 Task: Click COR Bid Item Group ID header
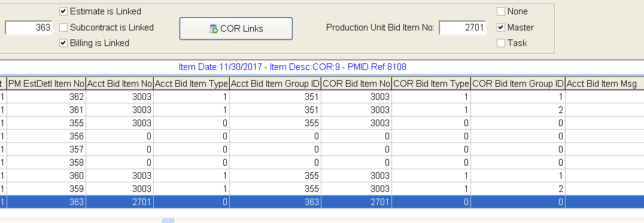(518, 84)
